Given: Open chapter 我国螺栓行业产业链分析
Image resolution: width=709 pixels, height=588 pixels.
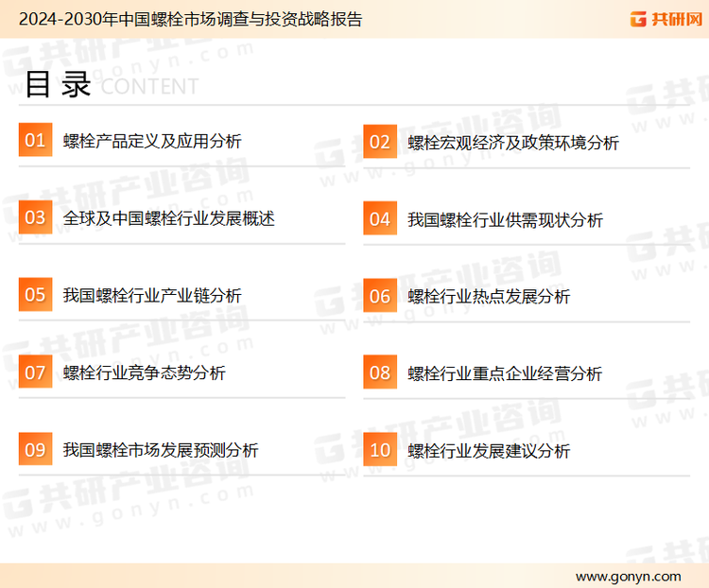Looking at the screenshot, I should 152,295.
